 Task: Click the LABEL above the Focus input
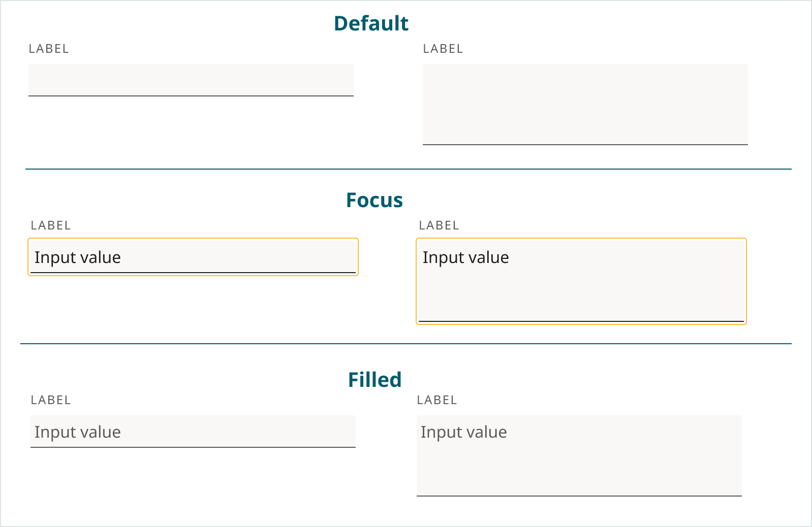51,225
